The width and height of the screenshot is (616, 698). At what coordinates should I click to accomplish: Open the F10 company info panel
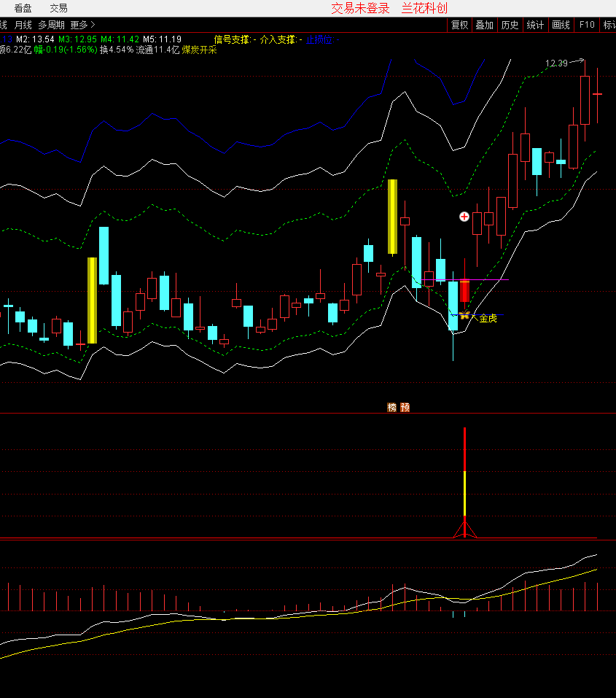tap(586, 25)
